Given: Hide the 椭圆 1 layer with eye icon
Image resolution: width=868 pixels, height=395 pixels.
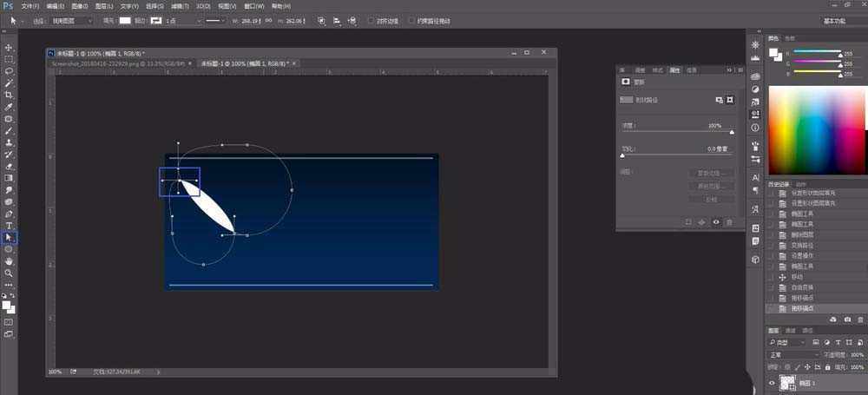Looking at the screenshot, I should point(773,382).
